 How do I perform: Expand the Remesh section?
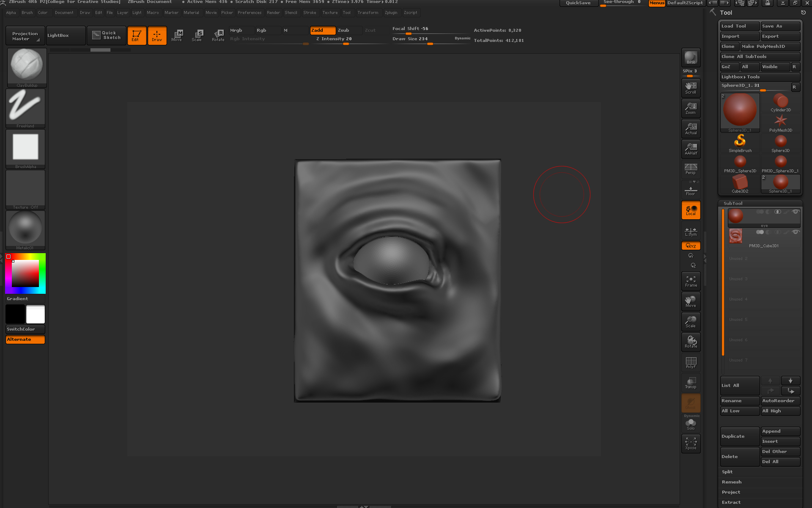(x=732, y=482)
